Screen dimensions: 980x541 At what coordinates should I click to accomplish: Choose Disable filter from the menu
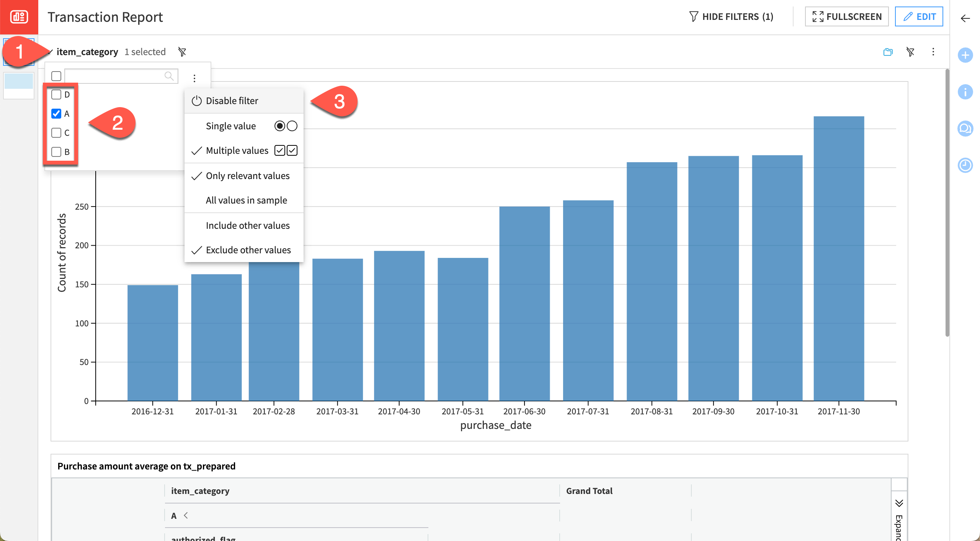pos(244,101)
